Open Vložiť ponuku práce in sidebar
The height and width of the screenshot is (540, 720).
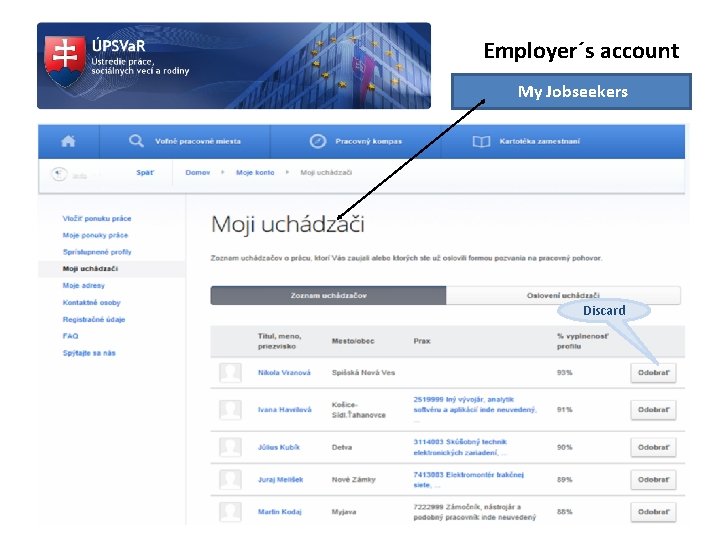(97, 219)
